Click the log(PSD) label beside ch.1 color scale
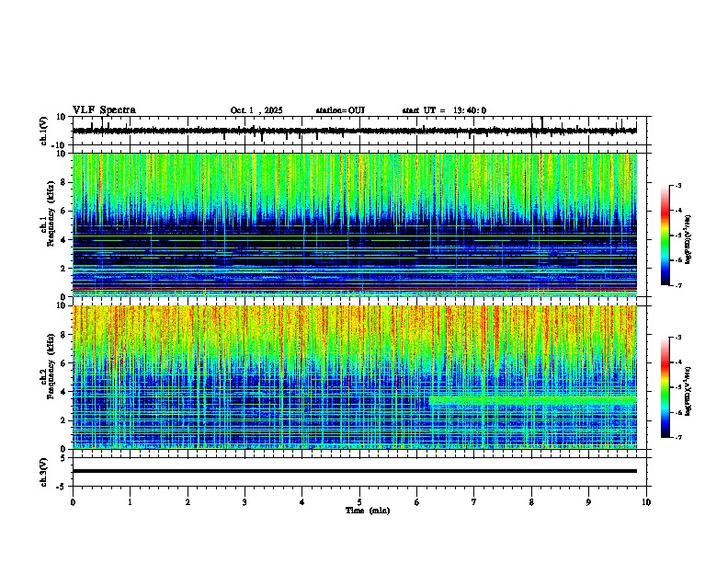The image size is (728, 563). 688,240
